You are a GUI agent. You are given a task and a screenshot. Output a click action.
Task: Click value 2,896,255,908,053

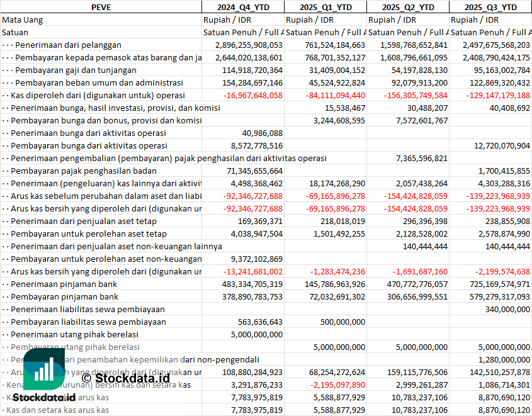pos(249,45)
